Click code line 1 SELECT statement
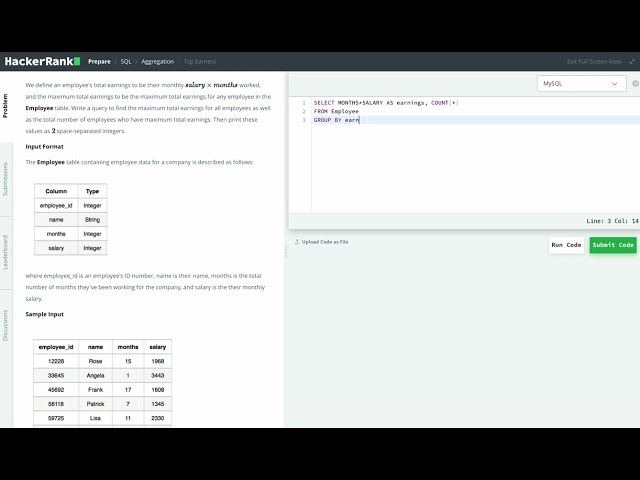This screenshot has height=480, width=640. [x=386, y=103]
